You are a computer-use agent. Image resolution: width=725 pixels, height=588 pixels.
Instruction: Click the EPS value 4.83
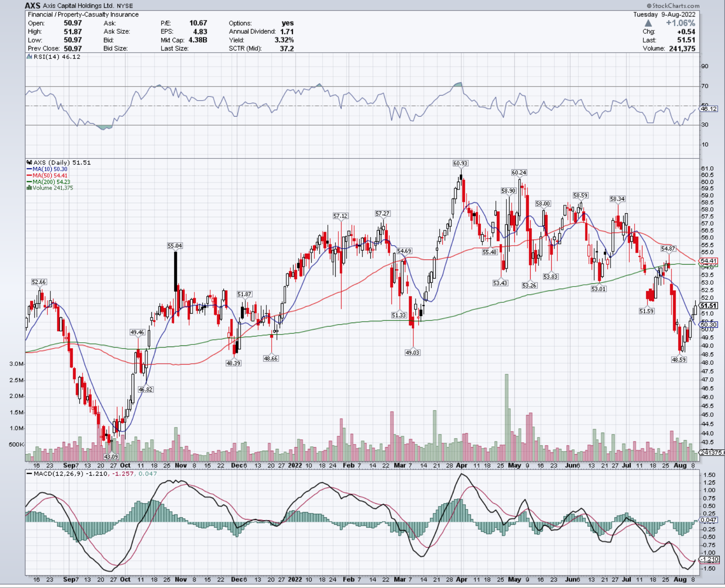click(200, 32)
